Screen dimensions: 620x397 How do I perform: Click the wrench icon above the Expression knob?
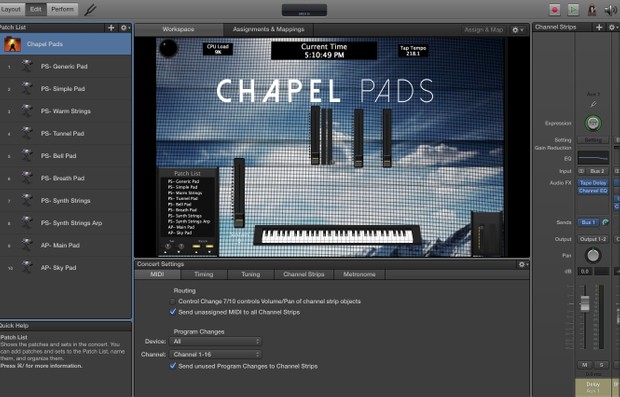[593, 104]
